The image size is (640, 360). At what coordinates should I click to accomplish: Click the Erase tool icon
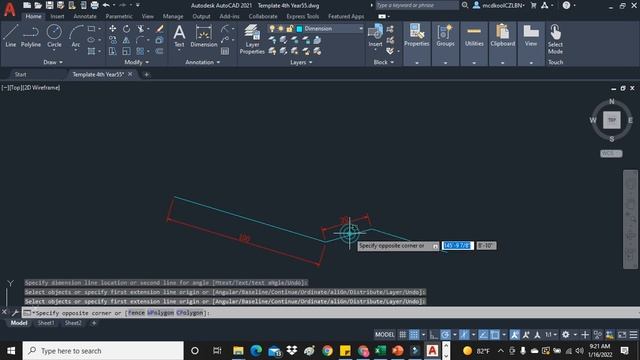point(160,29)
